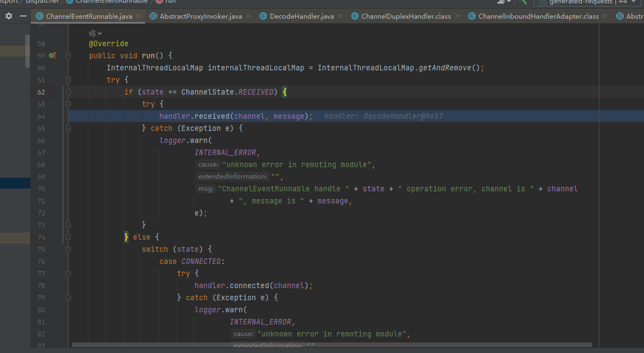The image size is (644, 353).
Task: Switch to the AbstractProxyInvoker.java tab
Action: pyautogui.click(x=201, y=16)
